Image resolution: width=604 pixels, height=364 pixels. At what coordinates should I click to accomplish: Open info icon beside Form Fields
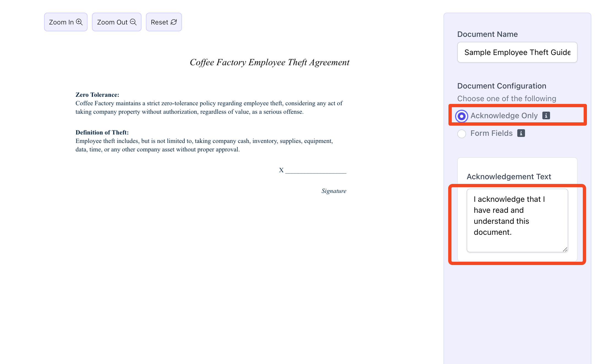click(521, 133)
